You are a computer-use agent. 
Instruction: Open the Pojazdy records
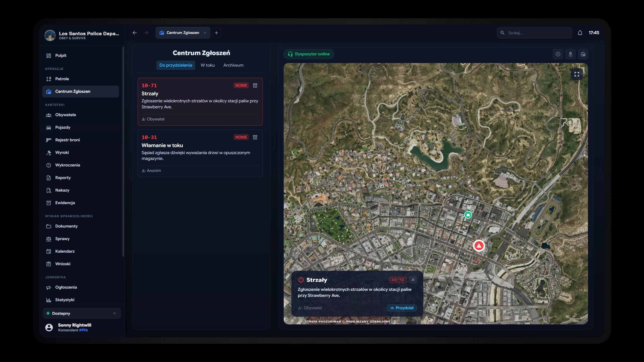click(80, 127)
